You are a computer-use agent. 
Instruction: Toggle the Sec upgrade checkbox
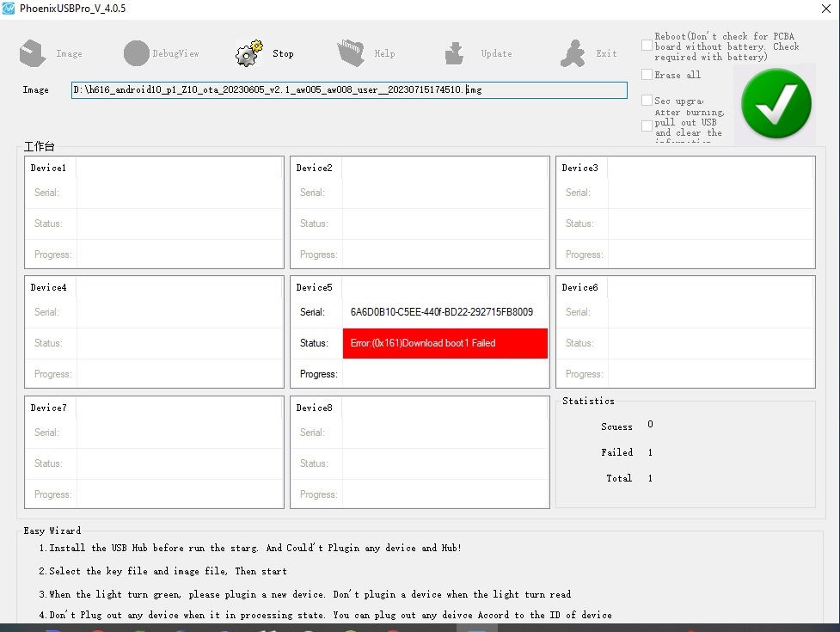point(647,100)
